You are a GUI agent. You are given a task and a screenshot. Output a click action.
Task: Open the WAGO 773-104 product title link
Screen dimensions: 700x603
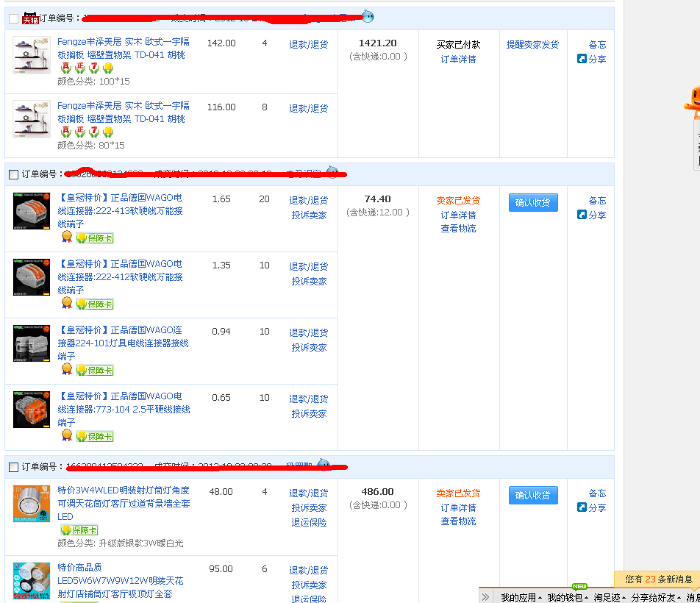[124, 409]
